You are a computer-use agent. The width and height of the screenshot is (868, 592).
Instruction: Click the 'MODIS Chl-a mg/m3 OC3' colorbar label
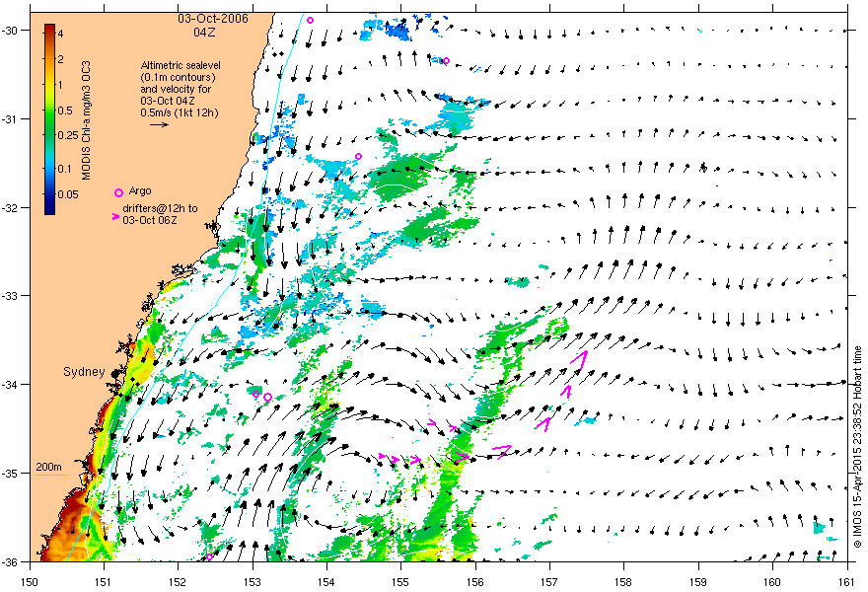(86, 120)
